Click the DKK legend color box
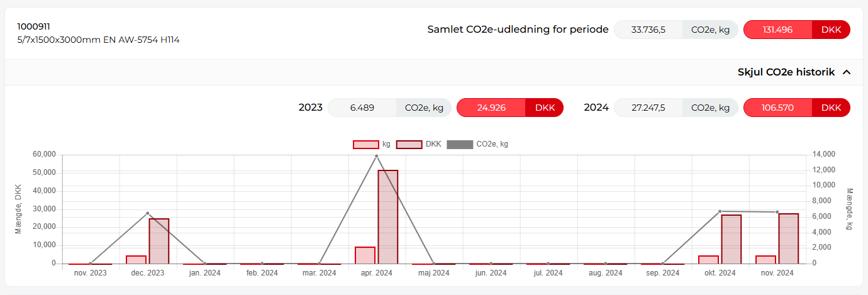 tap(409, 145)
